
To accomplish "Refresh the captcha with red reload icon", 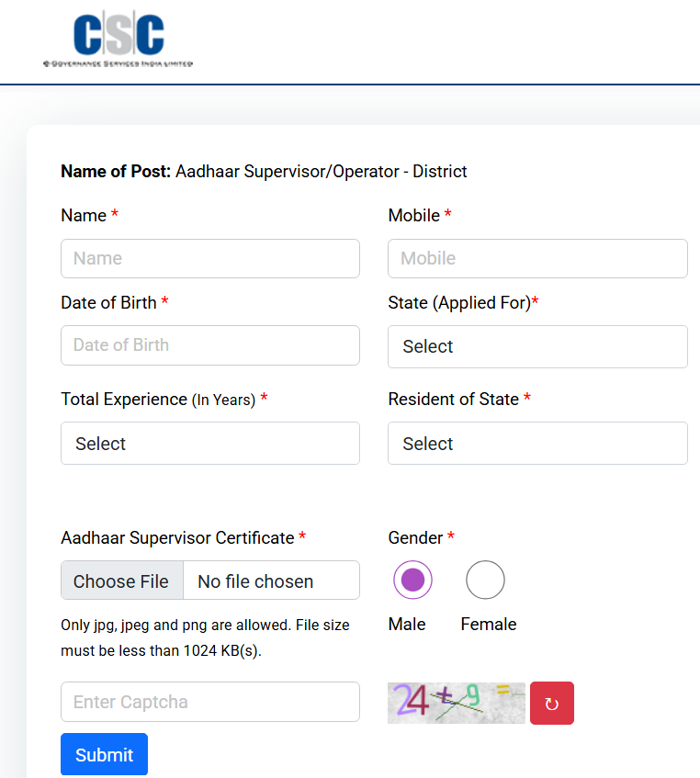I will 551,704.
